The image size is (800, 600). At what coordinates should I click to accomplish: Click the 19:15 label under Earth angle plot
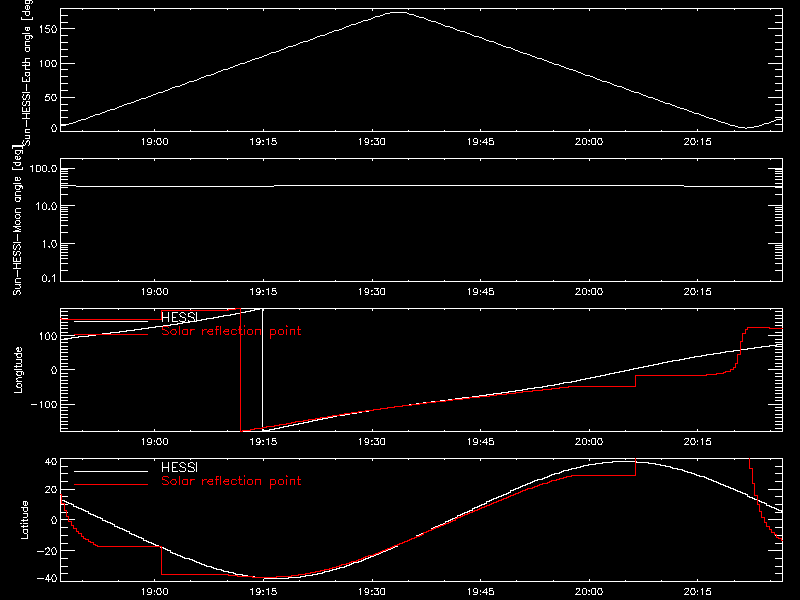(263, 141)
